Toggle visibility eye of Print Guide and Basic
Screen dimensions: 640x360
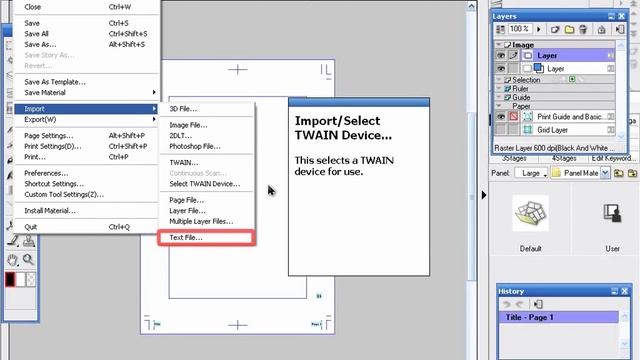[501, 117]
